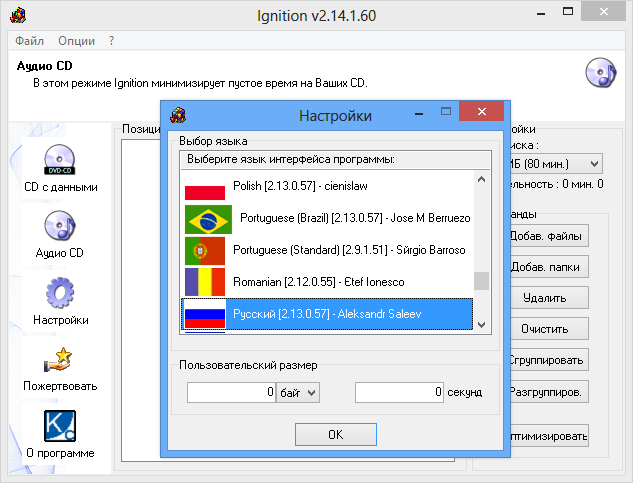Open the Опции menu
This screenshot has width=633, height=483.
(76, 41)
